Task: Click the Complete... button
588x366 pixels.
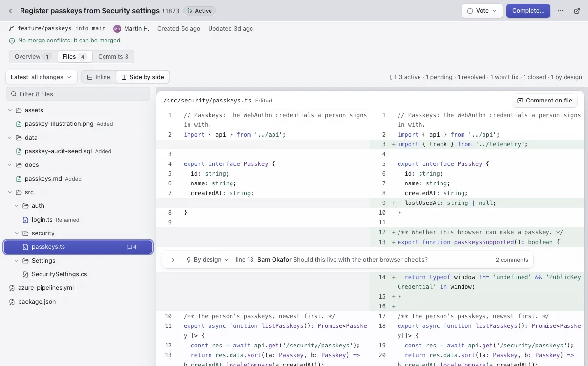Action: (x=528, y=11)
